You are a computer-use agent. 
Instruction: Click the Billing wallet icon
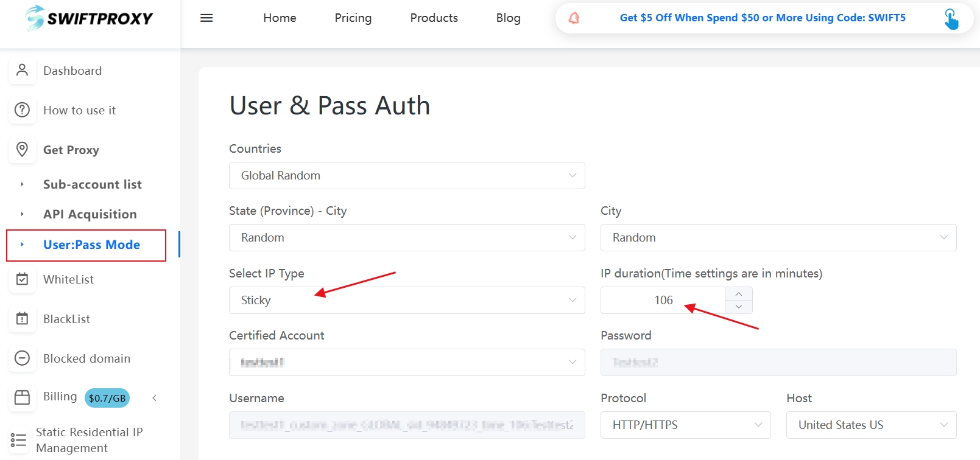tap(23, 397)
